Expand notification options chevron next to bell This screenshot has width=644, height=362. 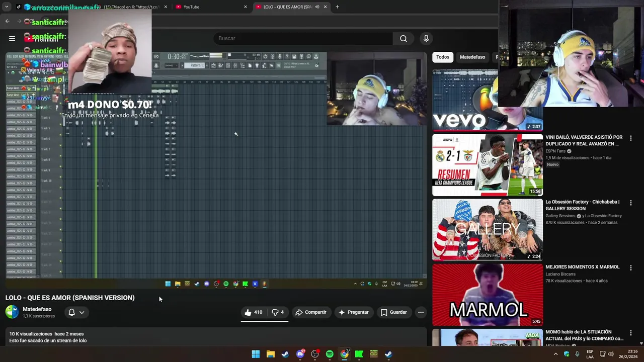[82, 312]
